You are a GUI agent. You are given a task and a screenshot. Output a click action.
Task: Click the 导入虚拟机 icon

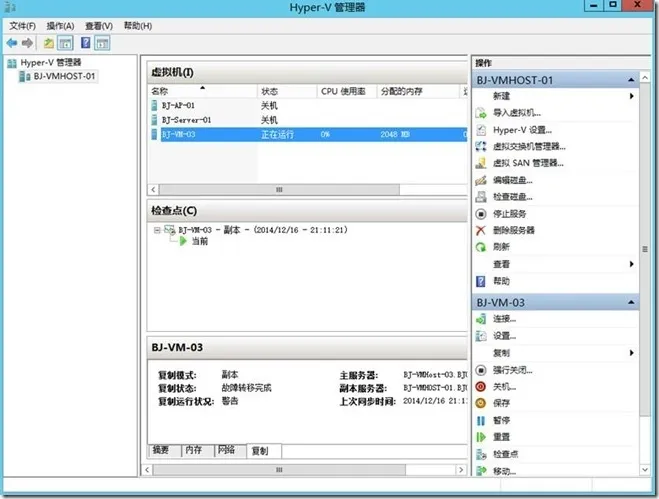click(481, 113)
